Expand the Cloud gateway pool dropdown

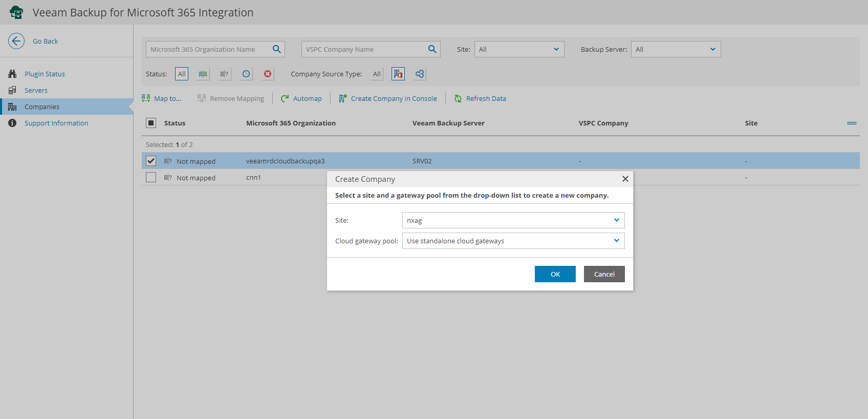click(513, 241)
